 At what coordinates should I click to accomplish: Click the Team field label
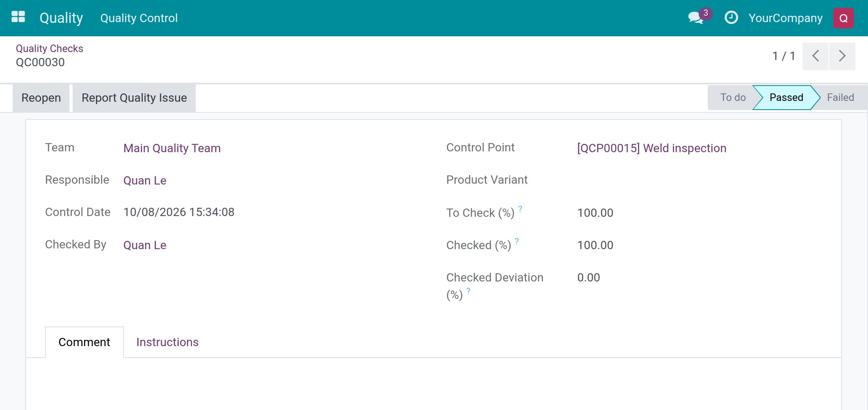coord(60,147)
